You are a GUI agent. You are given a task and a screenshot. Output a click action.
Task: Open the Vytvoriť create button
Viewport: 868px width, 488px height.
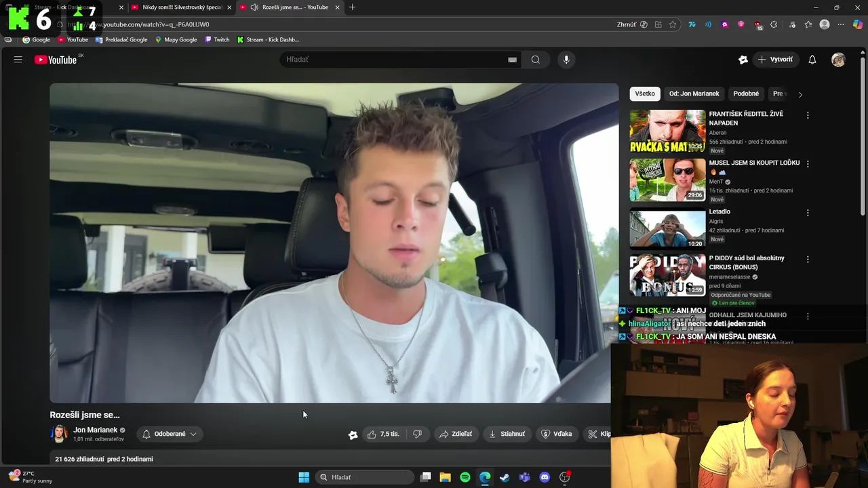775,60
